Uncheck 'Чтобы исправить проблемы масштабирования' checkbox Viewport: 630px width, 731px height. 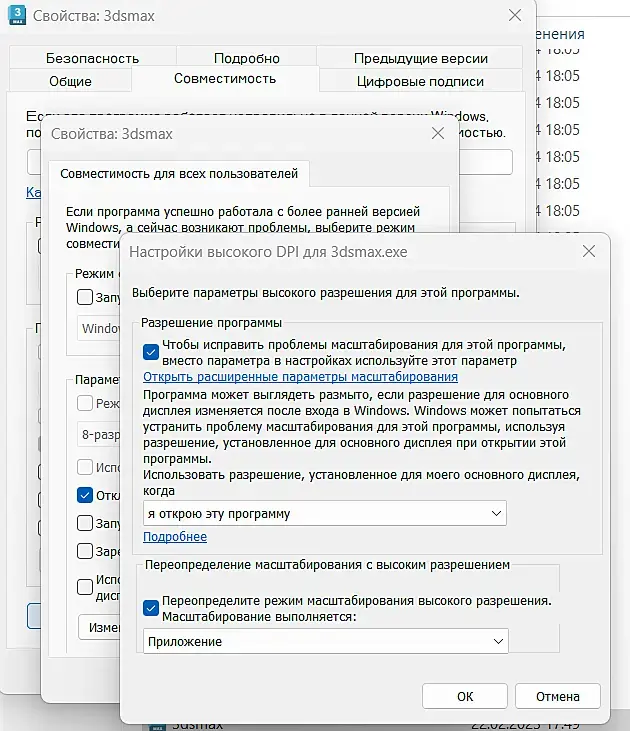point(151,352)
